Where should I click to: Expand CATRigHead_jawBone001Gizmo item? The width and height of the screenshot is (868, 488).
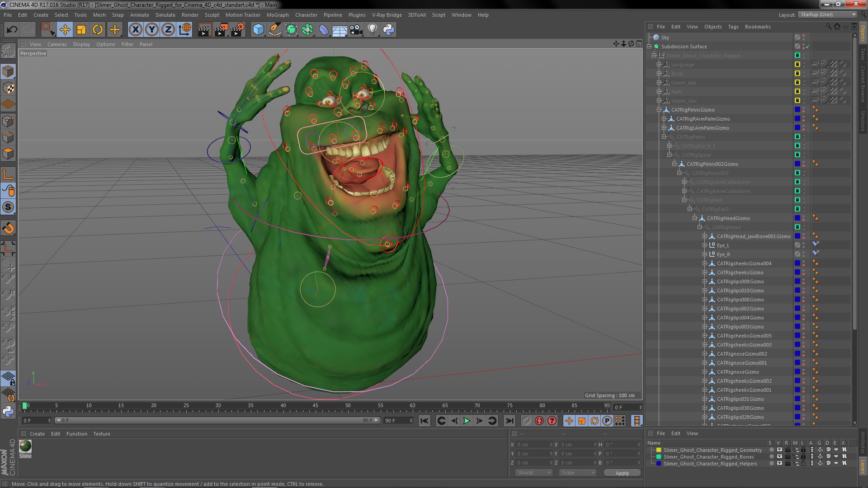704,236
